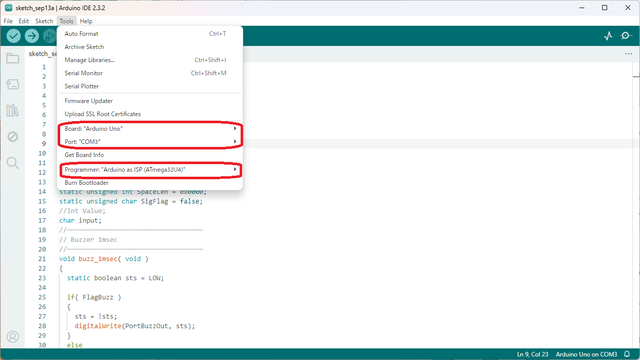The image size is (640, 360).
Task: Click the 'if( FlagBuzz )' line
Action: click(x=94, y=297)
